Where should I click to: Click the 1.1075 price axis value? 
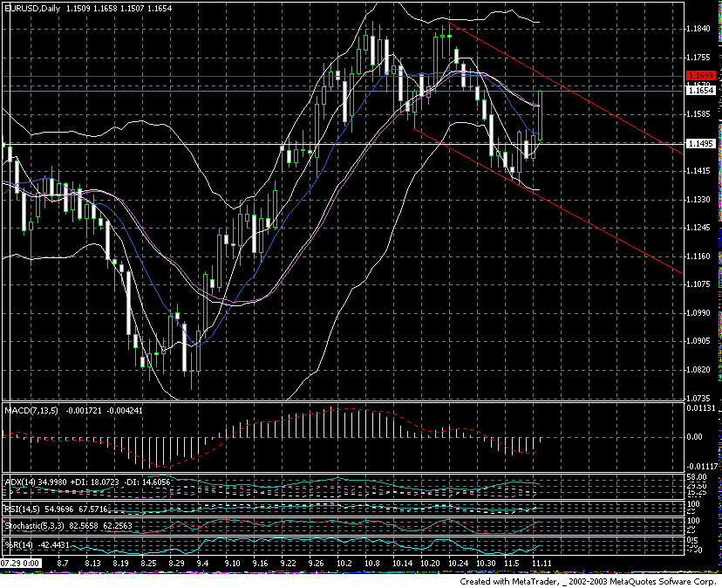point(698,284)
